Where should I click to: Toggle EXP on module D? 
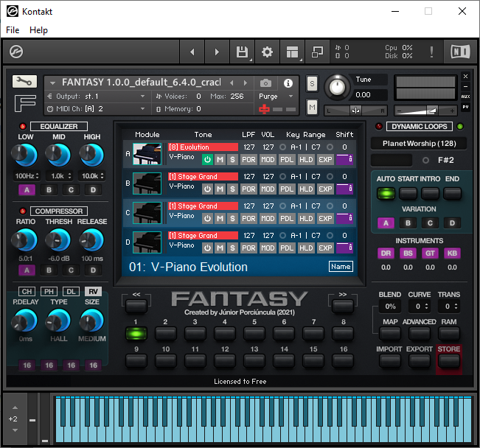coord(325,248)
